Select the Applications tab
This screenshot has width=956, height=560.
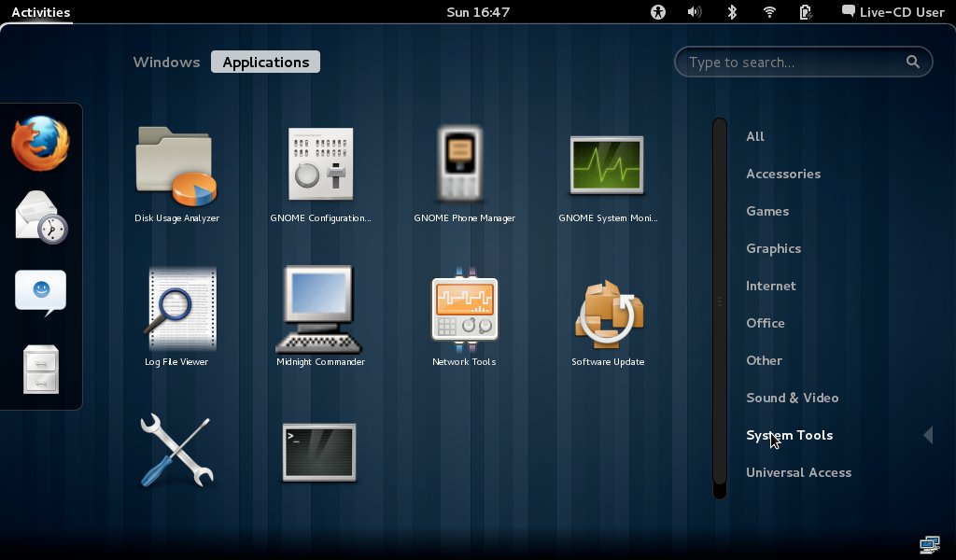[x=266, y=63]
